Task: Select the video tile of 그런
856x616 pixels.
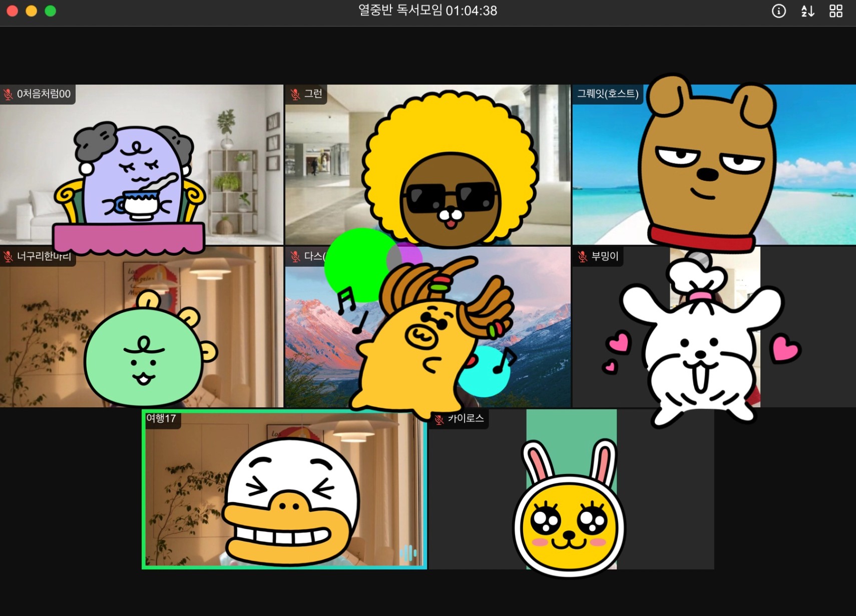Action: click(x=428, y=165)
